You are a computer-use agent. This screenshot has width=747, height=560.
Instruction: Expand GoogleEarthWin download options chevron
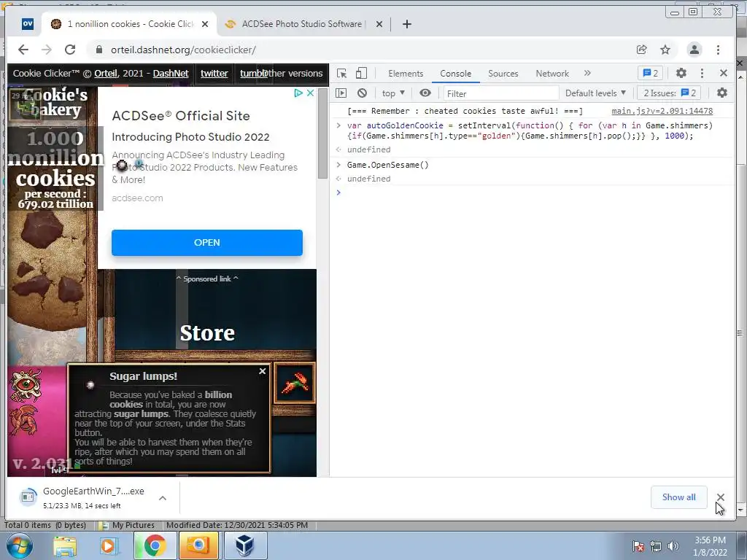pos(163,498)
